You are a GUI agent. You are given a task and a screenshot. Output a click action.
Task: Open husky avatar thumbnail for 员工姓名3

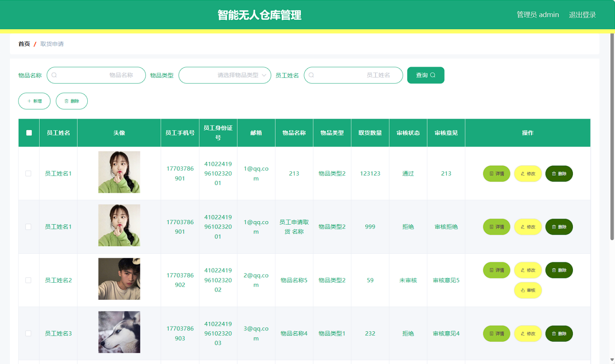point(119,332)
